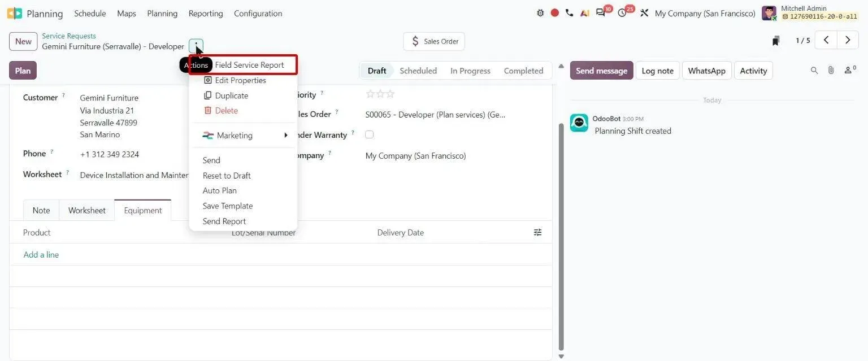Go to previous record arrow
Viewport: 868px width, 361px height.
tap(826, 40)
